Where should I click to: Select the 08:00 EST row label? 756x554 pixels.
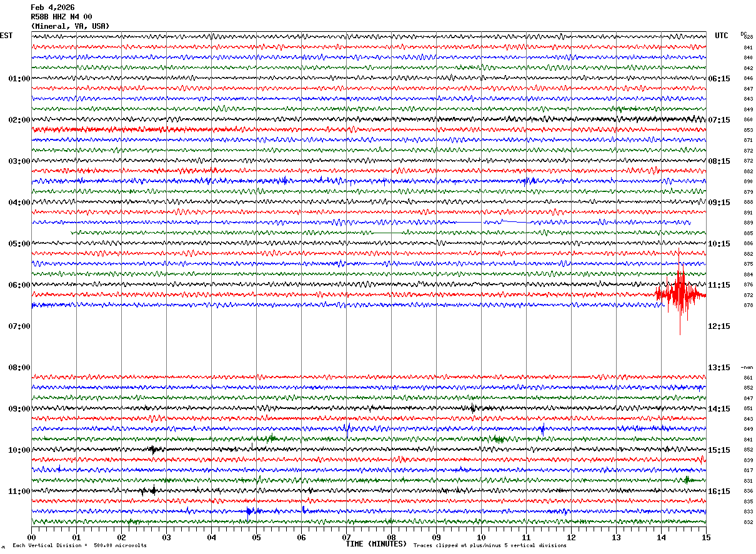[19, 368]
